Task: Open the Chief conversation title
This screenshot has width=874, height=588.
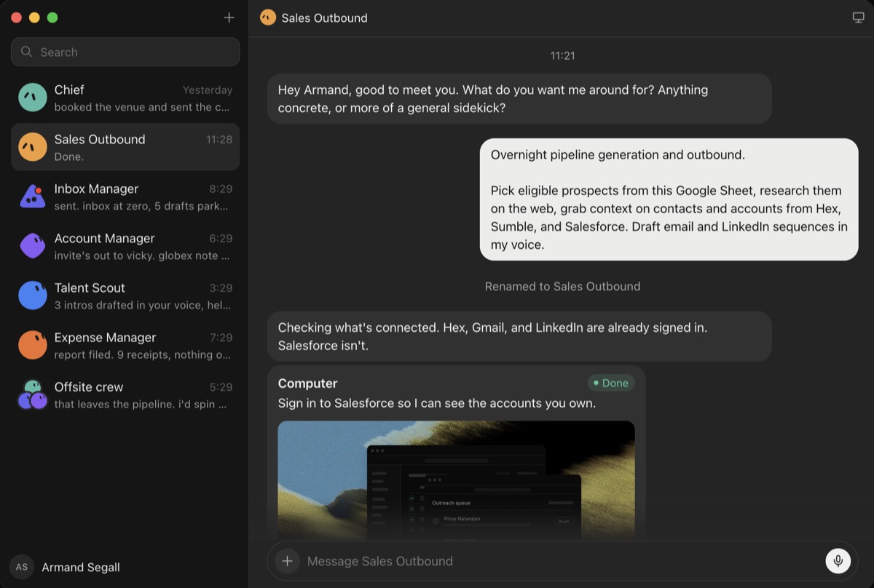Action: [69, 90]
